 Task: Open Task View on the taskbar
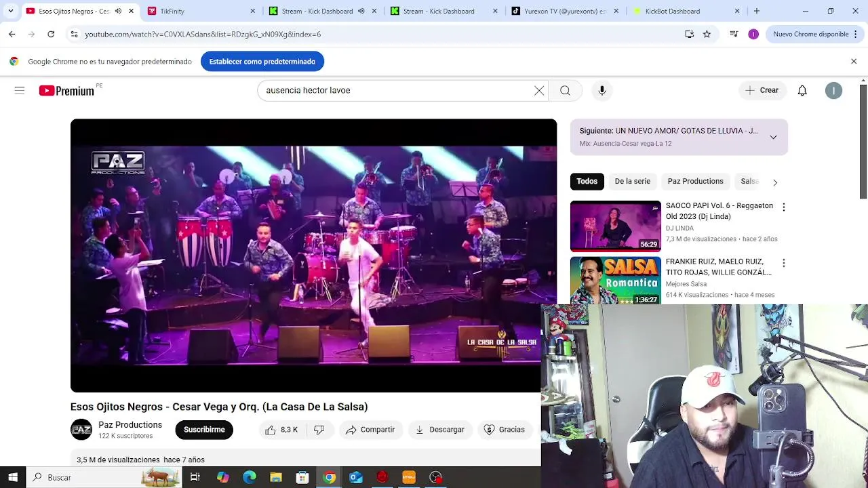coord(195,477)
